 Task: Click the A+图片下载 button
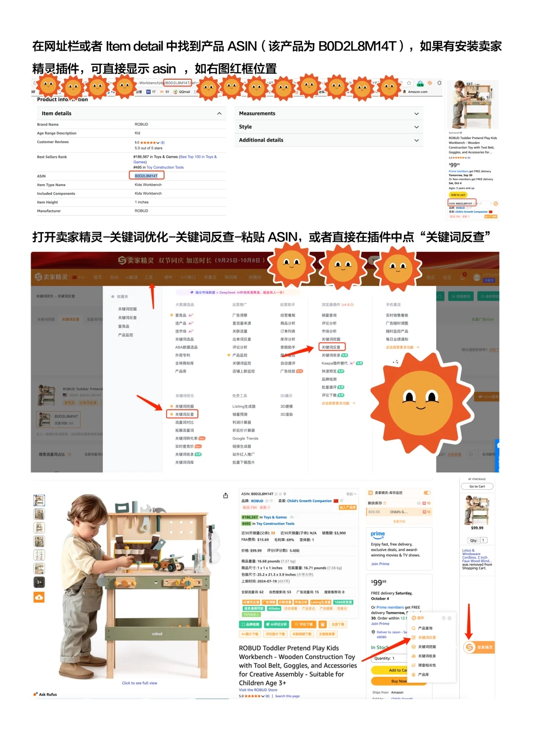250,634
